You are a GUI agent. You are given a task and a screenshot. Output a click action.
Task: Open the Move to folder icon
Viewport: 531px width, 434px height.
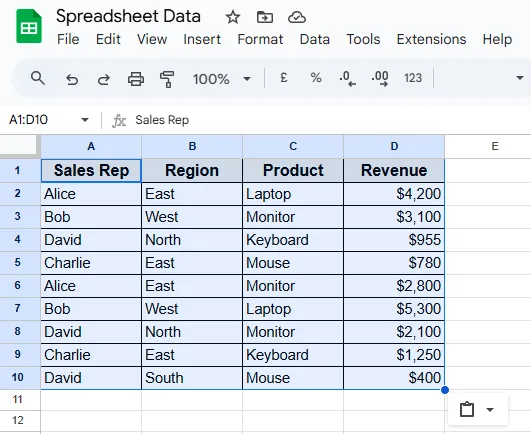click(x=264, y=17)
